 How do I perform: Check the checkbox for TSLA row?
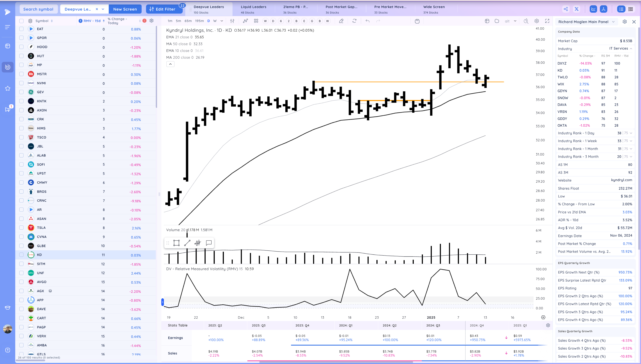[21, 228]
